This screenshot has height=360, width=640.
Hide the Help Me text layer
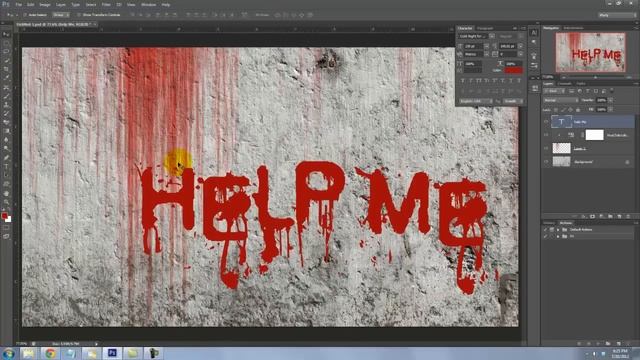546,122
